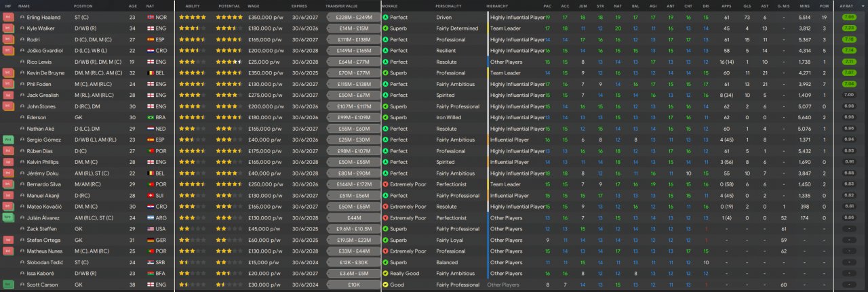
Task: Open Rúben Dias's player name
Action: tap(39, 151)
